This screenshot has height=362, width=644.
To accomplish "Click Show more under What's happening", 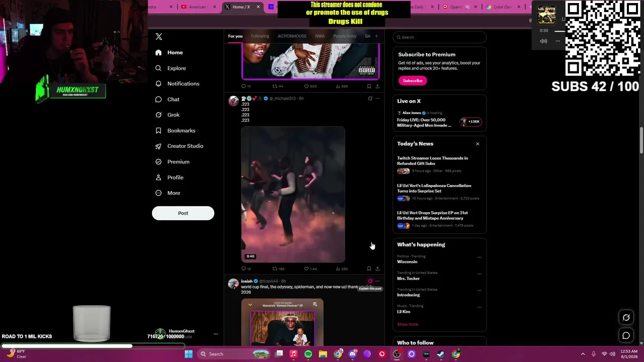I will point(408,324).
